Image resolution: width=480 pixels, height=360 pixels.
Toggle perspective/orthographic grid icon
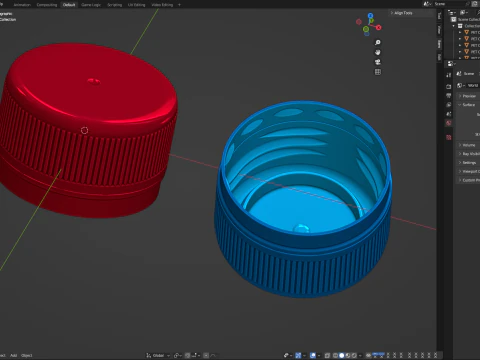click(x=378, y=72)
